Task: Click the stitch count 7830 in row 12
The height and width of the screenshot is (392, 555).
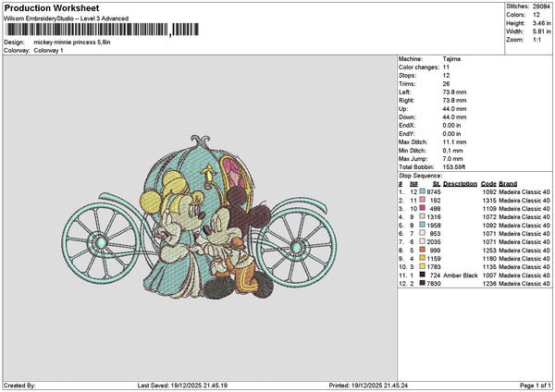Action: pos(434,284)
